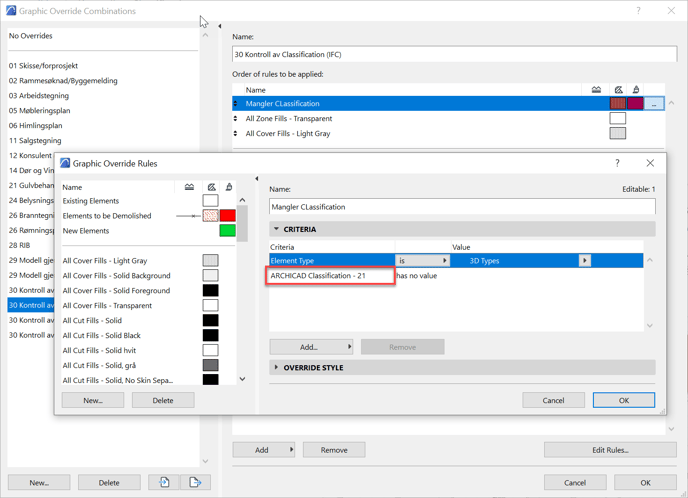The width and height of the screenshot is (688, 498).
Task: Collapse the Rules dialog left panel arrow
Action: pos(256,179)
